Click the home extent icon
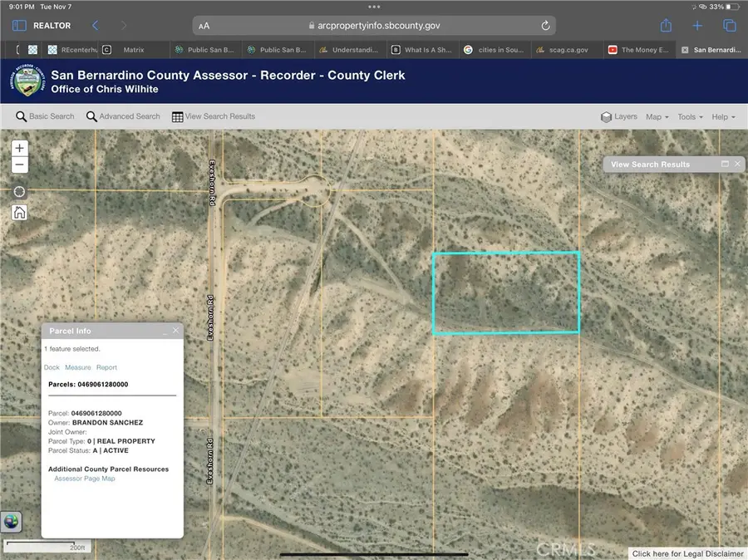Image resolution: width=748 pixels, height=560 pixels. click(x=19, y=213)
